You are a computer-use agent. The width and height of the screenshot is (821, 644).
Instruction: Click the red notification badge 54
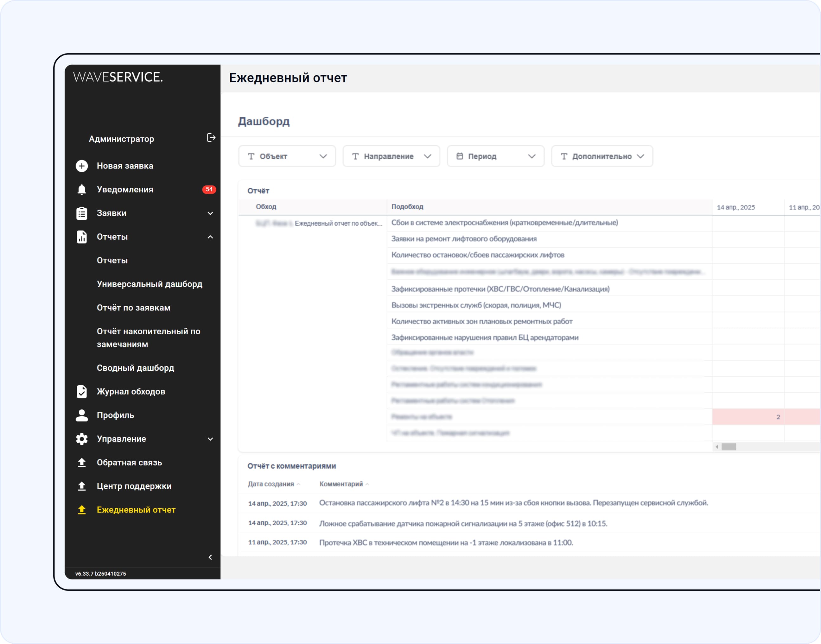pyautogui.click(x=209, y=189)
